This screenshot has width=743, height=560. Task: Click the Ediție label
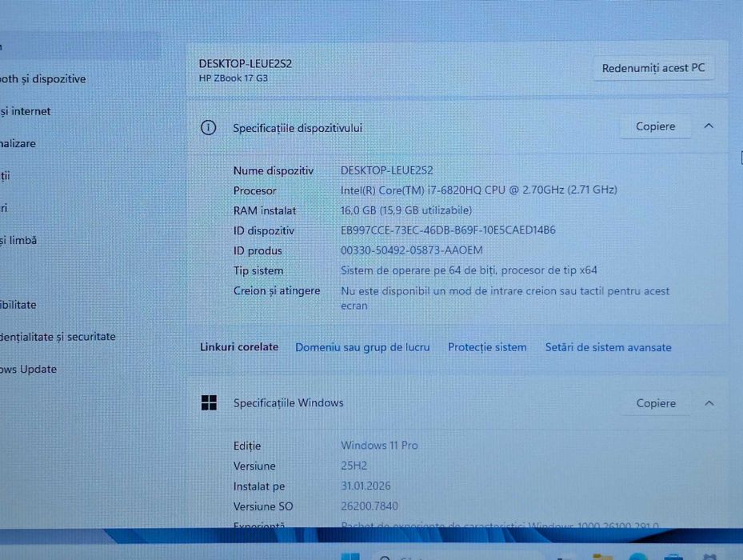tap(247, 446)
